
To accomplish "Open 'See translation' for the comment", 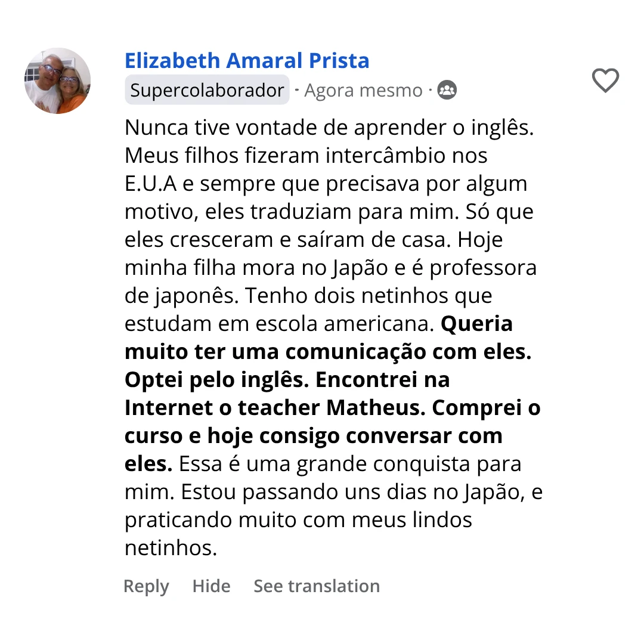I will 317,586.
